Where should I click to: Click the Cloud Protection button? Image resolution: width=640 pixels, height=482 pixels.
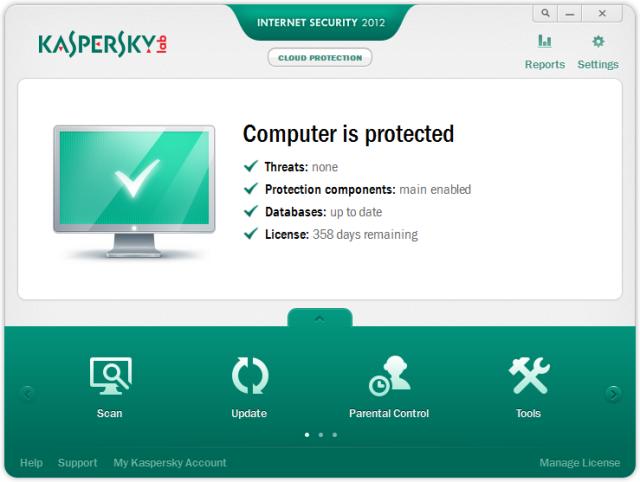coord(320,58)
